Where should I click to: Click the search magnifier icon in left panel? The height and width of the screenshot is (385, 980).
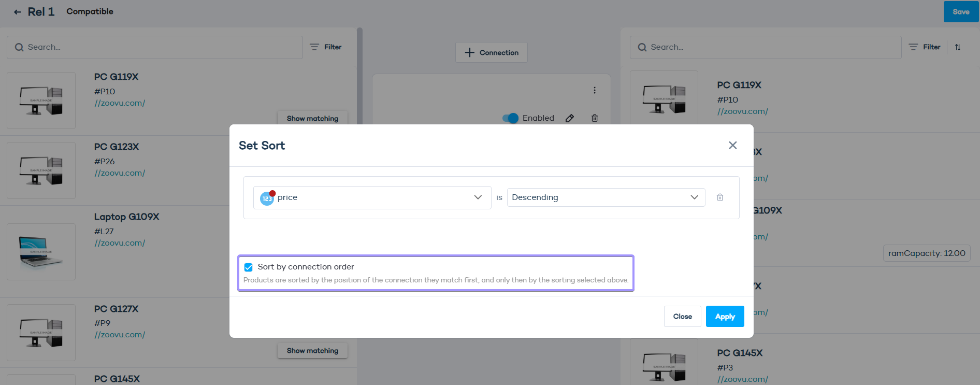[19, 47]
